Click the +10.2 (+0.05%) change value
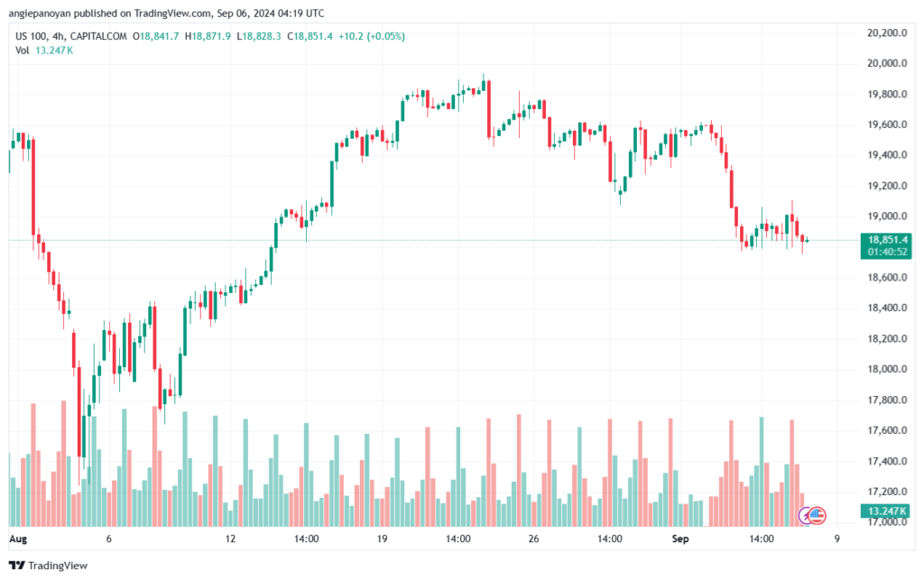This screenshot has height=580, width=924. pos(371,36)
